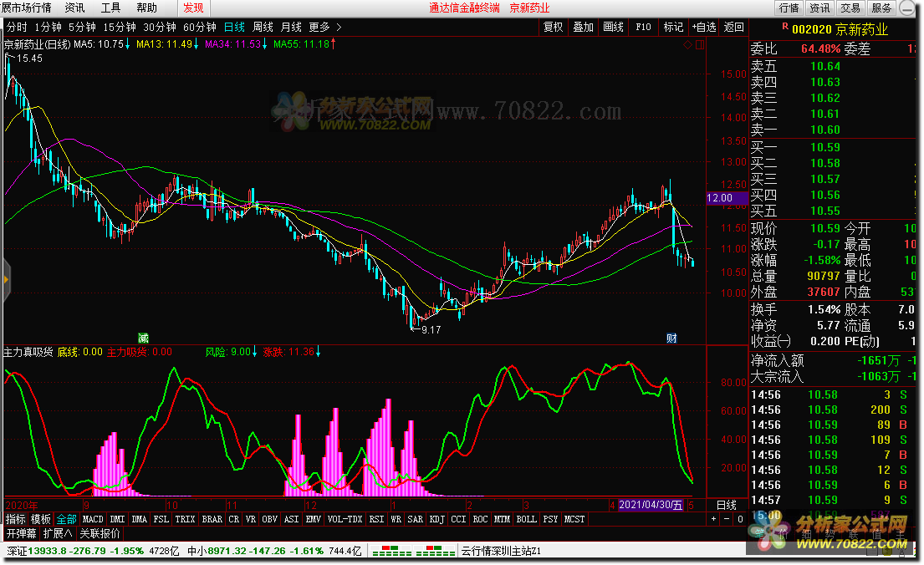Click the 云行情深圳主站Z1 server status
The image size is (924, 565).
[x=501, y=551]
